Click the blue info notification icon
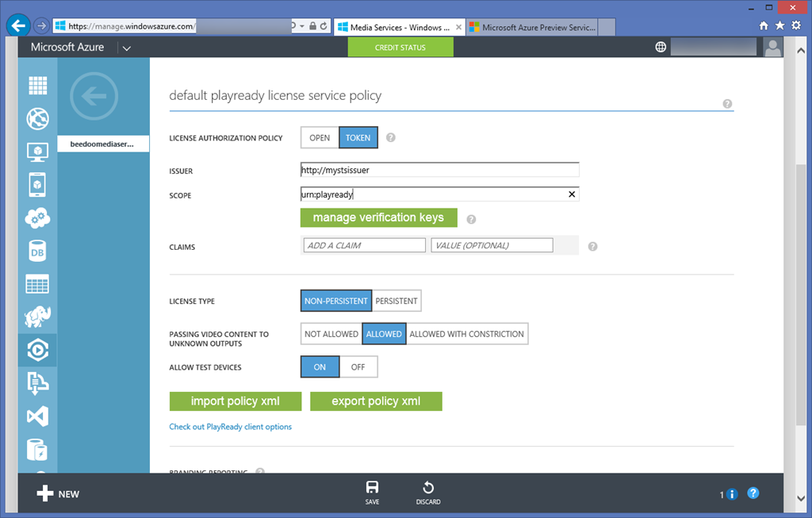 point(732,494)
